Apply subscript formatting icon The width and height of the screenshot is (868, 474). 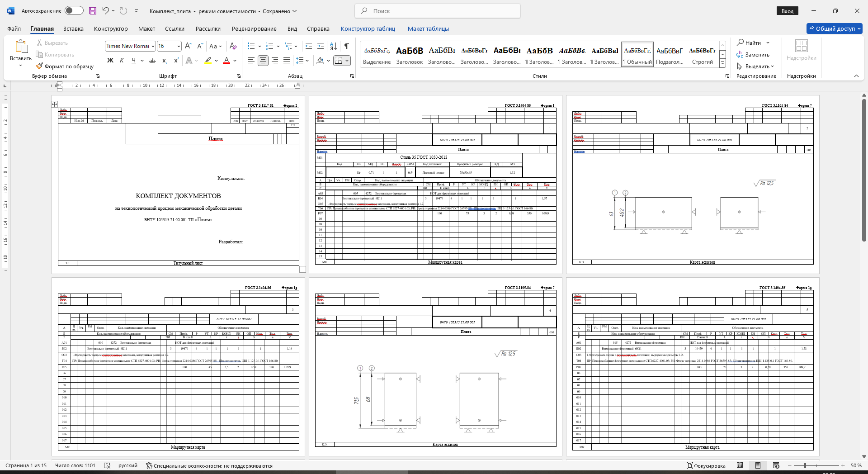(165, 61)
